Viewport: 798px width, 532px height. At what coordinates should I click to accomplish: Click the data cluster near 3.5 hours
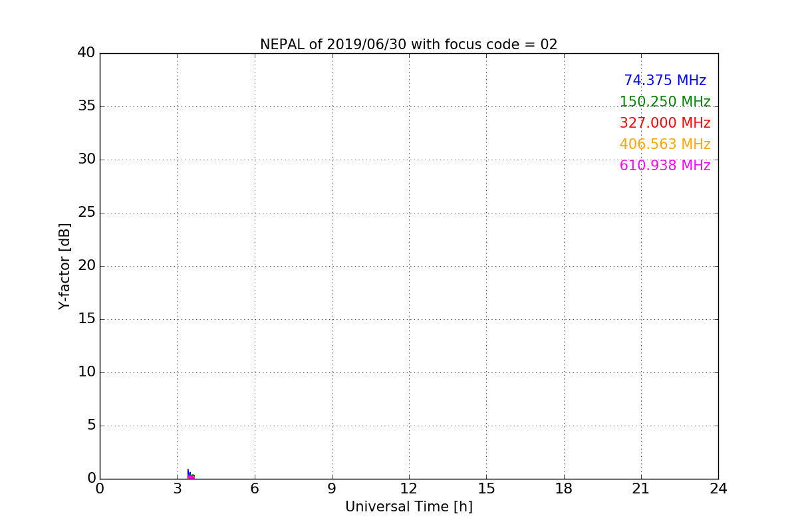coord(191,474)
